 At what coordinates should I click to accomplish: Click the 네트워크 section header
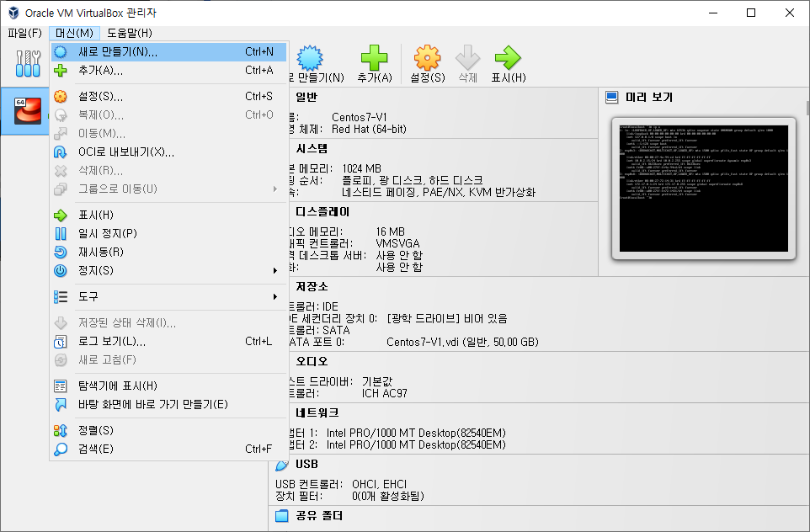tap(317, 412)
